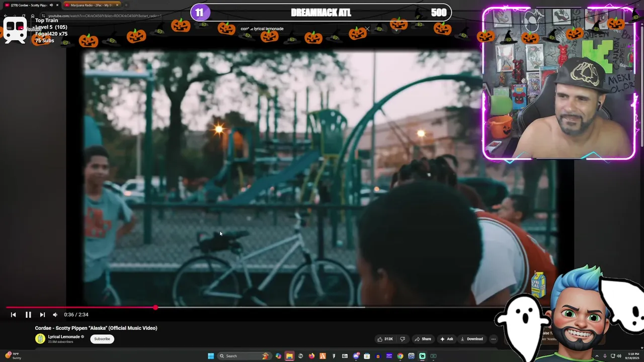Open the weather widget showing Sunny

12,356
